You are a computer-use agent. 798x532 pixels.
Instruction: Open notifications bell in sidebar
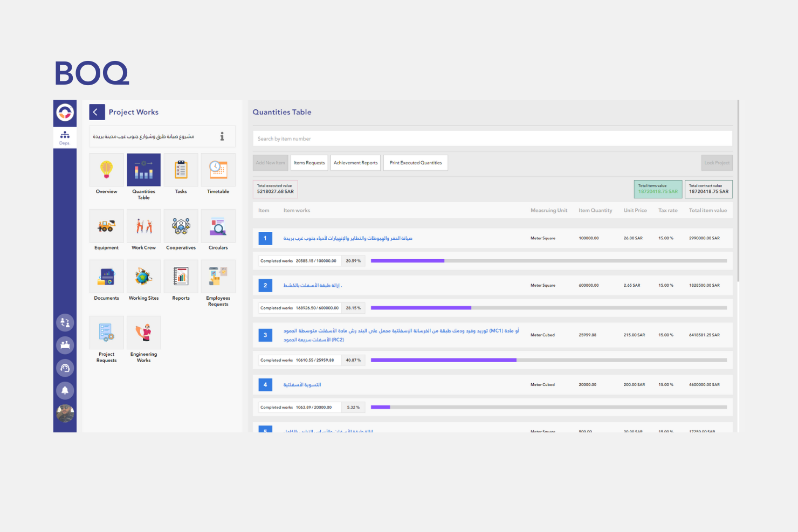tap(65, 391)
